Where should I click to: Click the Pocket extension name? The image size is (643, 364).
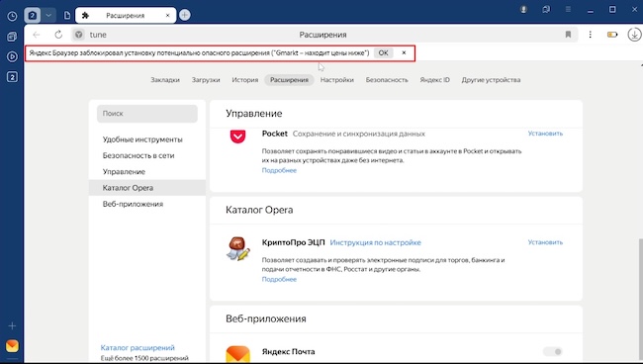click(275, 134)
